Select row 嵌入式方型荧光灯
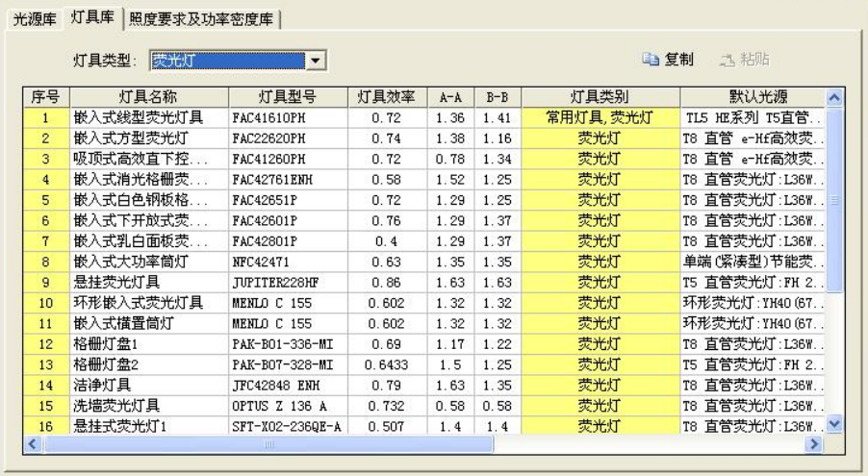 pyautogui.click(x=424, y=138)
